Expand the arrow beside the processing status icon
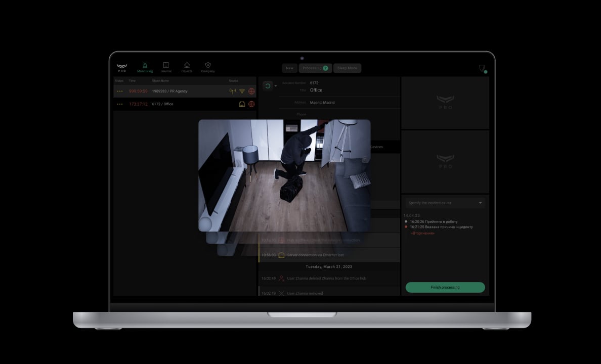 point(276,86)
